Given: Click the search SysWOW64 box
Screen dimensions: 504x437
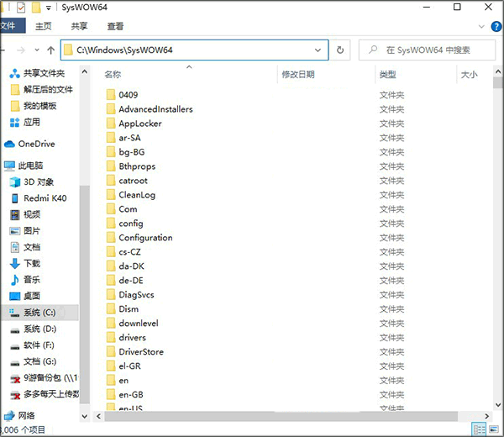Looking at the screenshot, I should pyautogui.click(x=427, y=50).
